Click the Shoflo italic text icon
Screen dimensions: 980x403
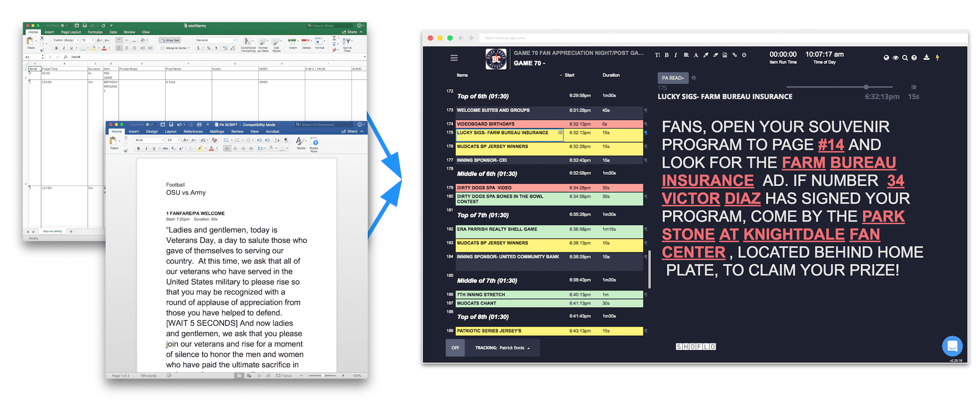676,55
